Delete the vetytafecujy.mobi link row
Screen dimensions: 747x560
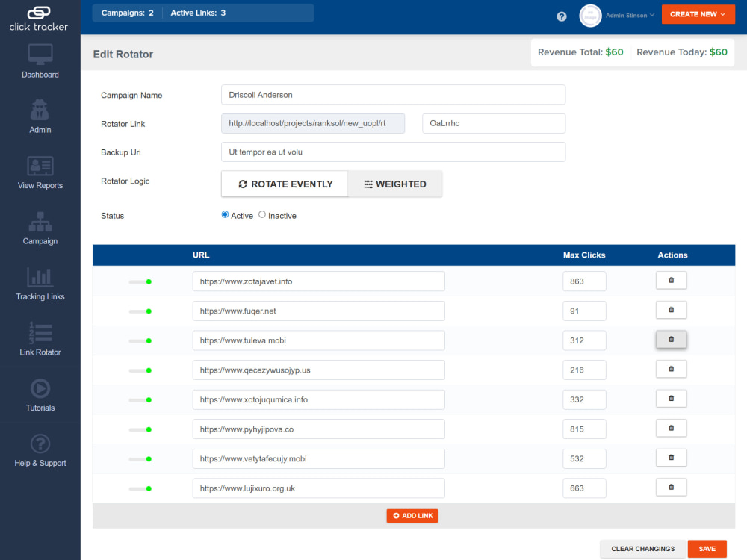point(672,458)
